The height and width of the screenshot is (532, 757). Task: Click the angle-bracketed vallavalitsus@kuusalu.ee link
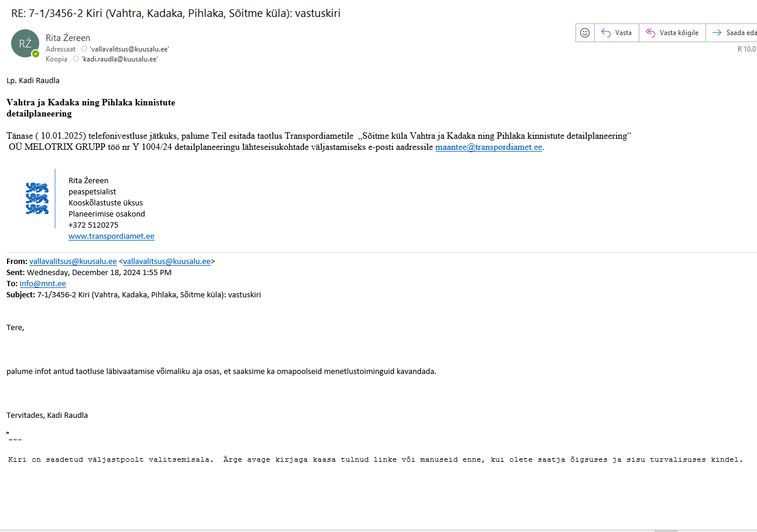click(x=167, y=262)
